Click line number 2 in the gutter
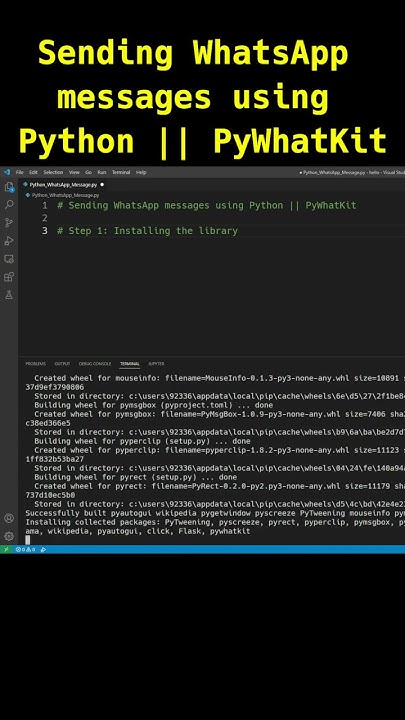This screenshot has height=720, width=405. (x=45, y=218)
